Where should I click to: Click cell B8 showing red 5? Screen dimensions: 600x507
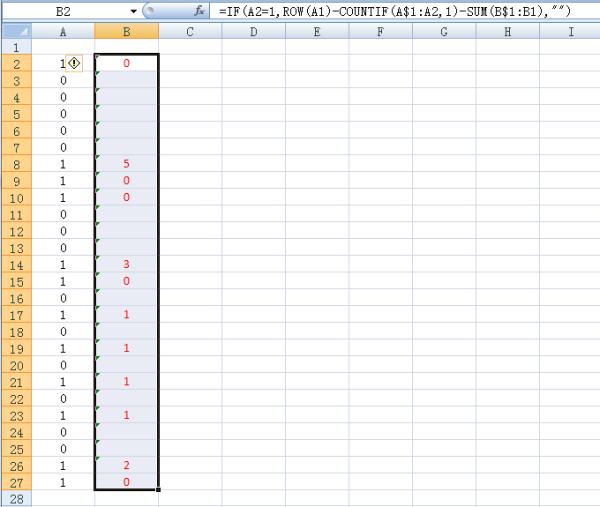click(127, 164)
